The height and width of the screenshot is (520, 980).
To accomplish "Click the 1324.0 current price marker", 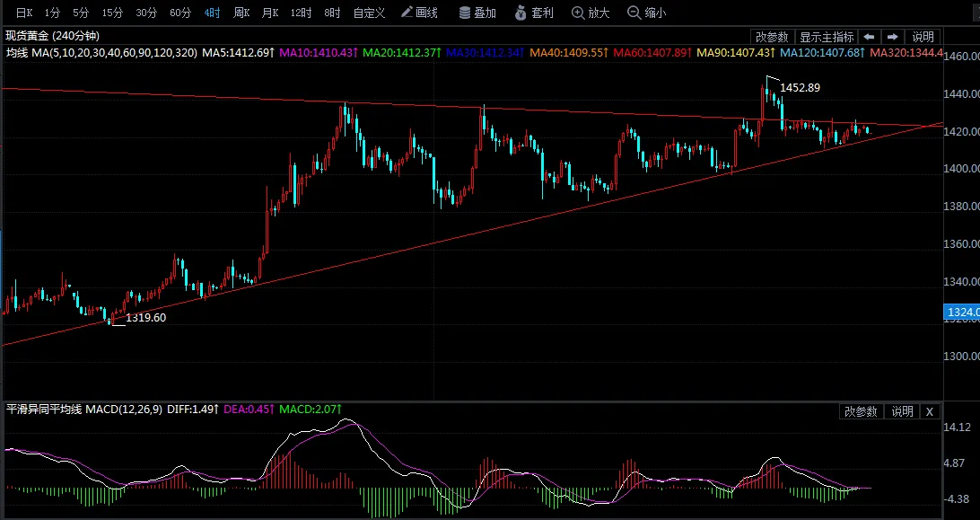I will coord(961,312).
